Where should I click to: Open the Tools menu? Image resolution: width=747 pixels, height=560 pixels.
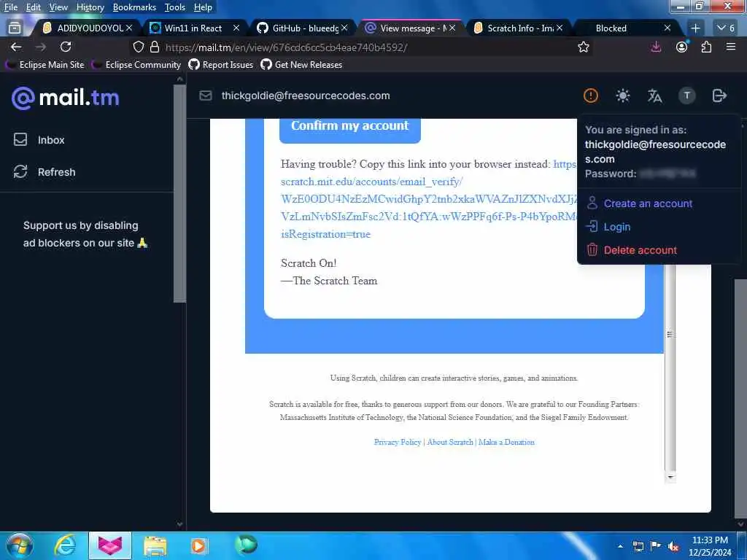(174, 7)
